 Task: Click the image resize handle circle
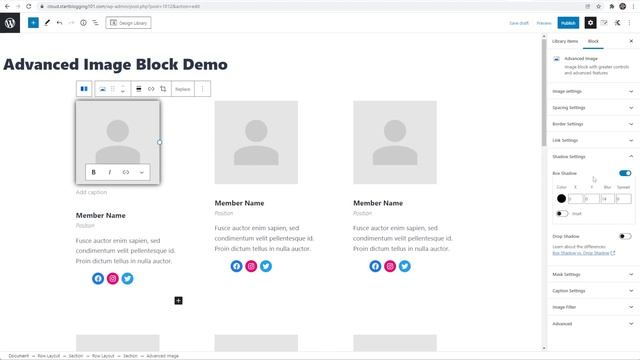160,142
